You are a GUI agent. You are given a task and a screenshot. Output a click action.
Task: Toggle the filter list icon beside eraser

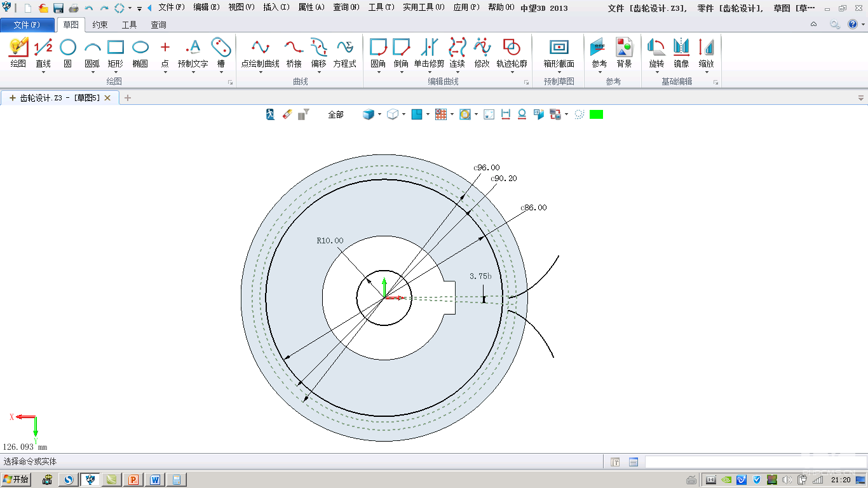[304, 114]
